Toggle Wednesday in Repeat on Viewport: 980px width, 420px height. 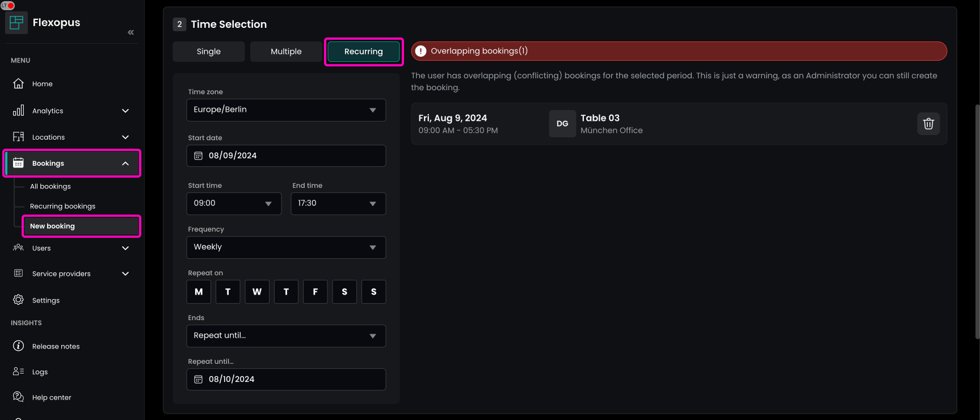pyautogui.click(x=257, y=292)
